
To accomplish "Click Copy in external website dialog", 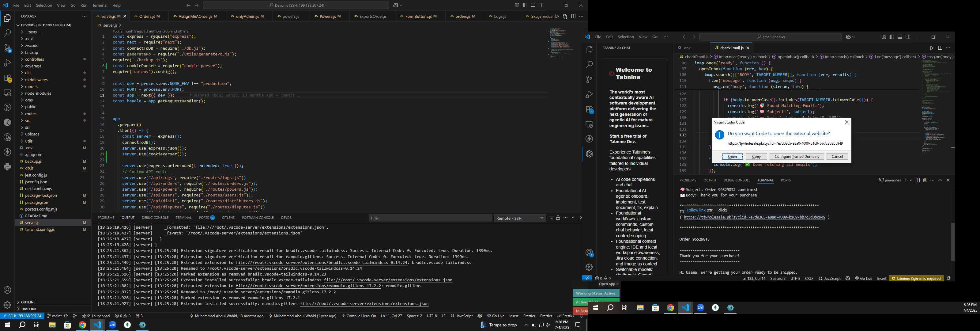I will 756,157.
